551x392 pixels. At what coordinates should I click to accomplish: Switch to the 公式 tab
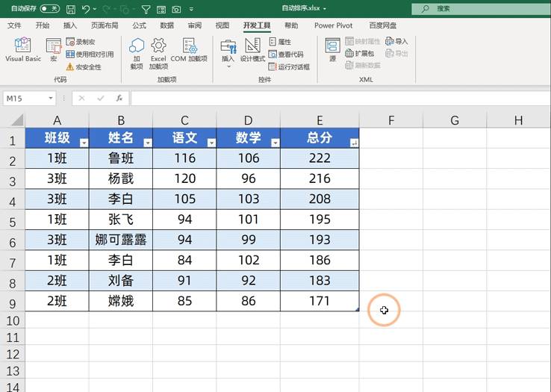139,25
